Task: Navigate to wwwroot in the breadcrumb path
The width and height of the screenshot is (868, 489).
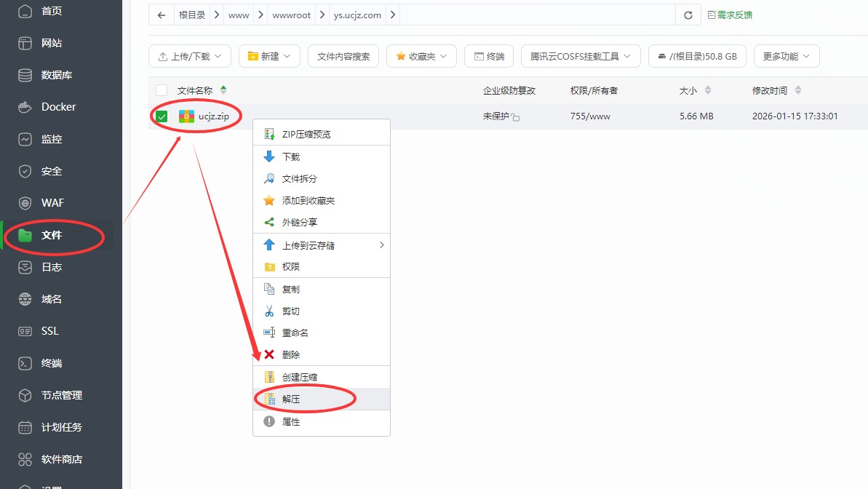Action: point(291,14)
